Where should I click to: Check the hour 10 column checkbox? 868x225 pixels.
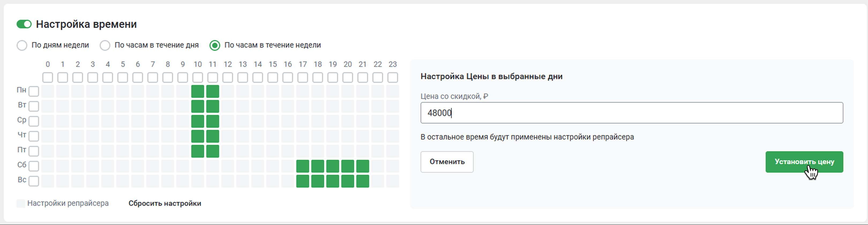tap(198, 78)
